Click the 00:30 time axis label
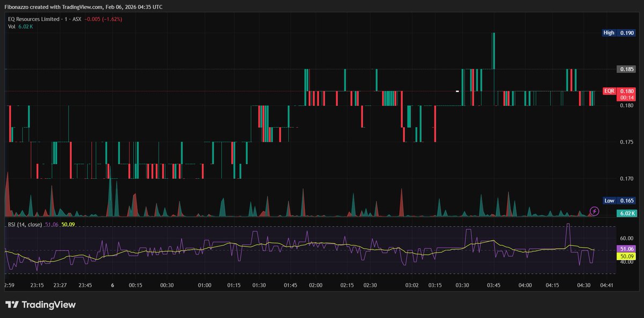The width and height of the screenshot is (644, 318). click(x=166, y=285)
